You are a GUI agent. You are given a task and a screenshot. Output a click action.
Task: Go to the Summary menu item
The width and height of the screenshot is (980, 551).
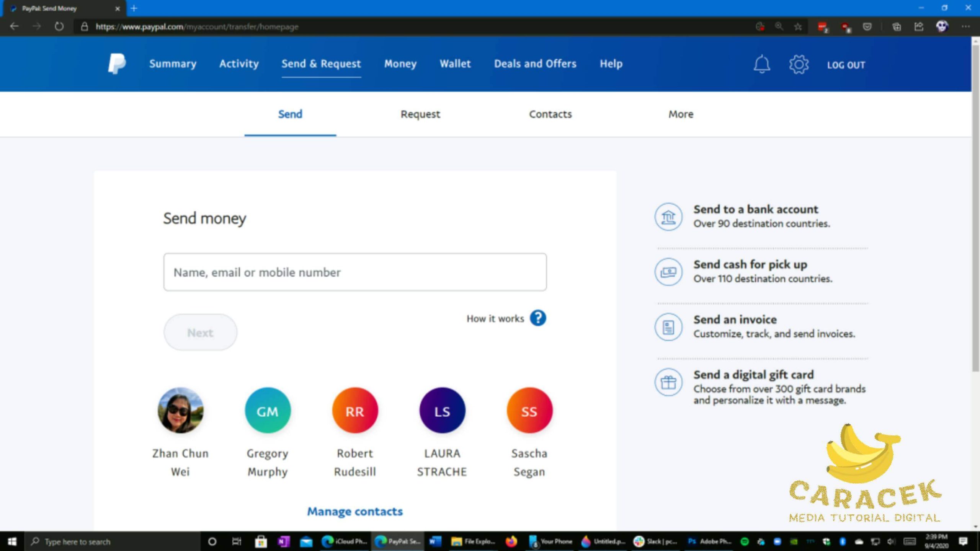(173, 64)
